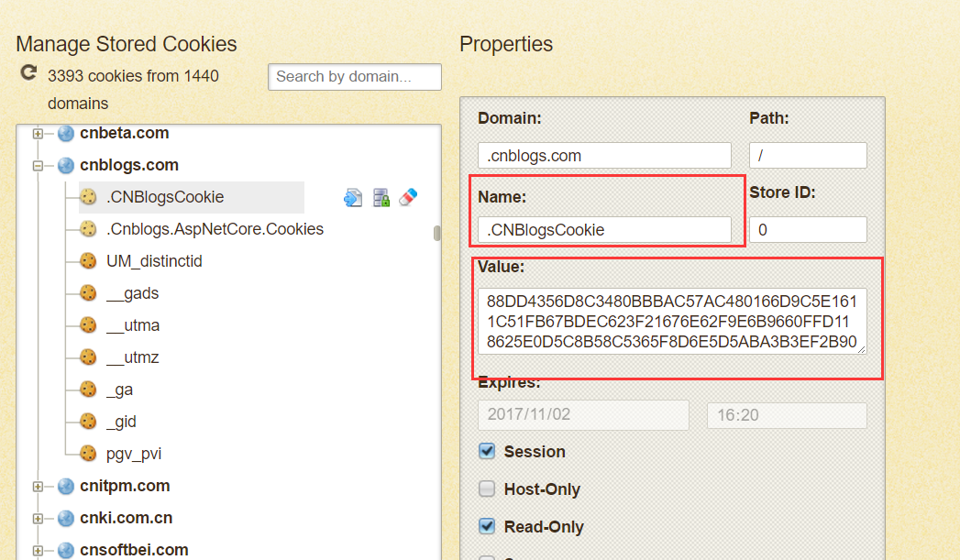Click the refresh cookies icon
Screen dimensions: 960x560
coord(28,72)
